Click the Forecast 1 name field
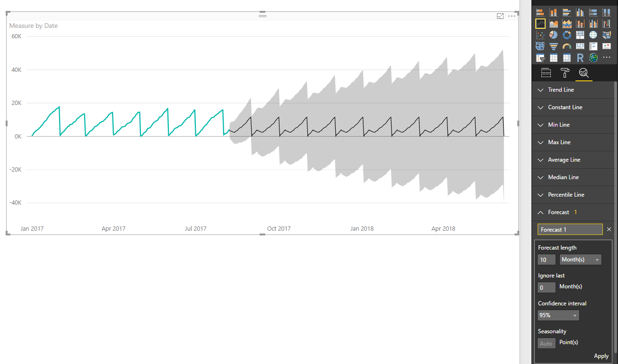 (570, 229)
